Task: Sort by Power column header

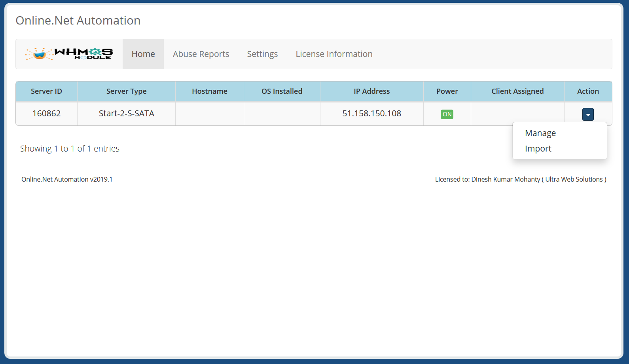Action: [x=447, y=91]
